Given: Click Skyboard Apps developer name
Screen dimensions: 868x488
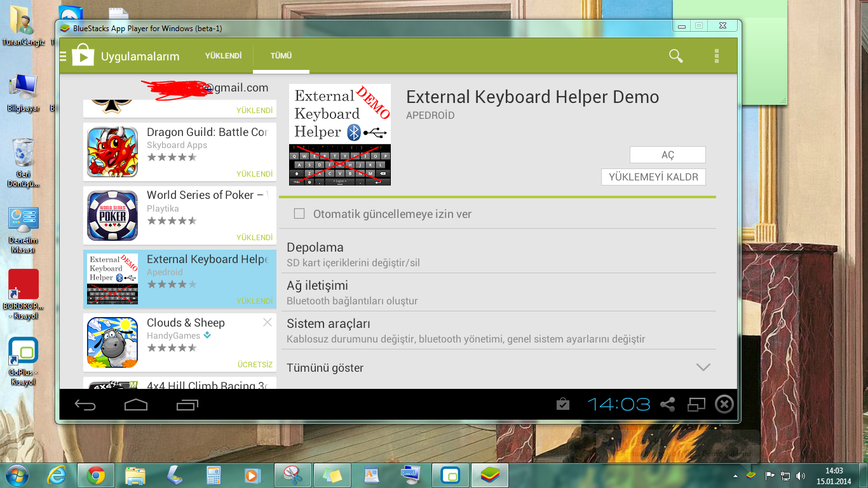Looking at the screenshot, I should 177,145.
